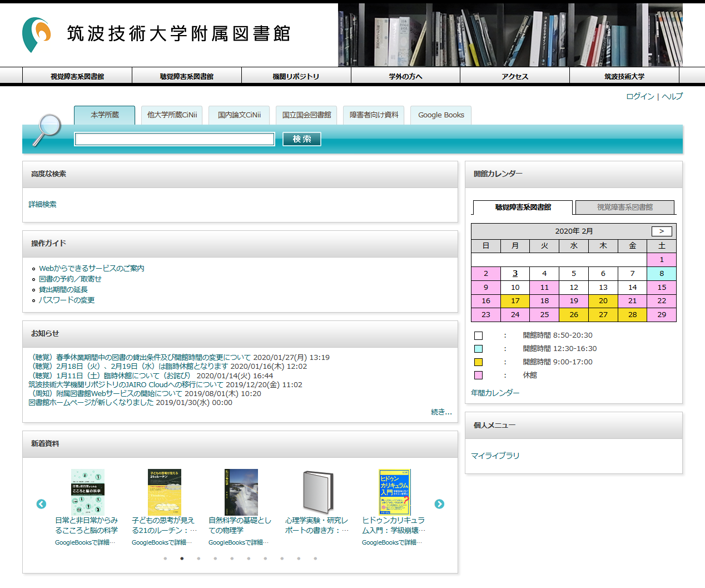Open GoogleBooksで詳細 under 物理学
The width and height of the screenshot is (705, 588).
(x=239, y=542)
